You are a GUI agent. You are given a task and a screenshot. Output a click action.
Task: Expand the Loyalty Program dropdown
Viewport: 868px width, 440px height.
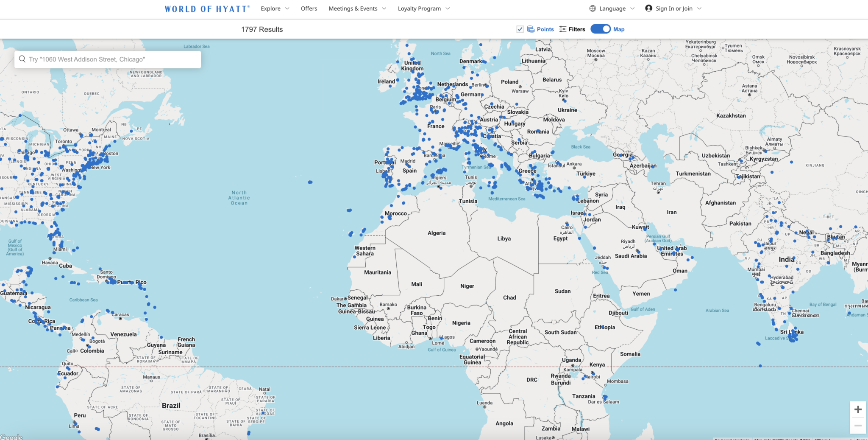[423, 8]
